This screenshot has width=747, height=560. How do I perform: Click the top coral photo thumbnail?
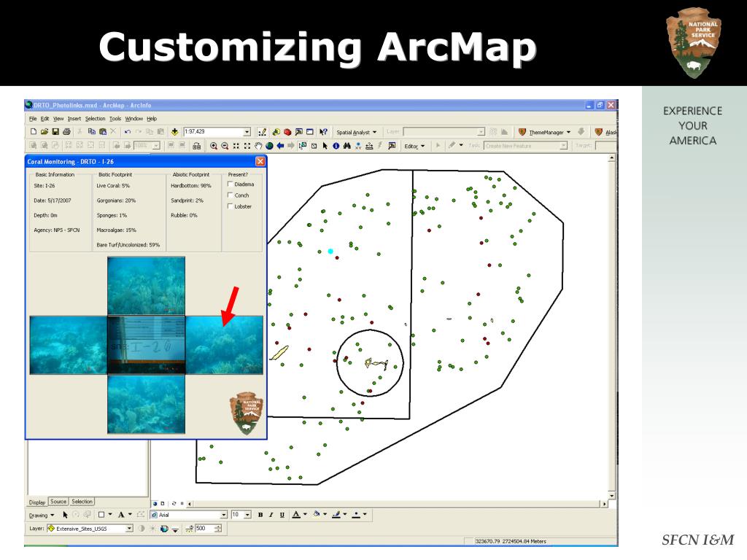point(146,286)
